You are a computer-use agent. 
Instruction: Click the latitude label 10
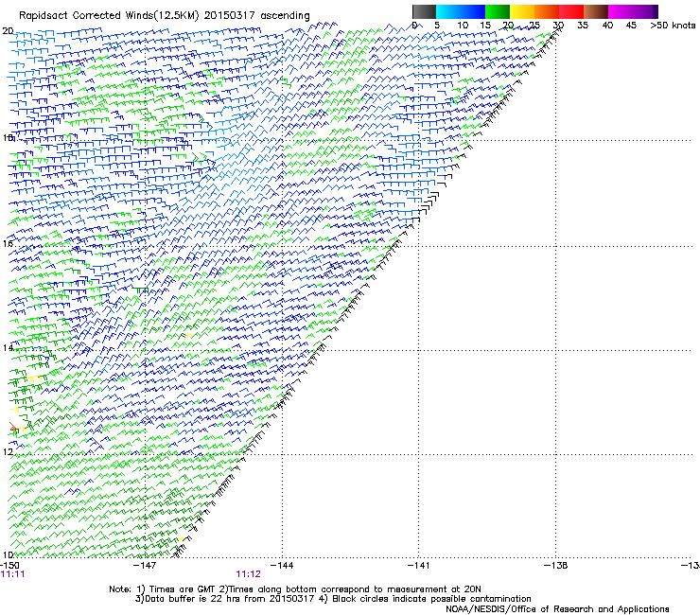8,554
